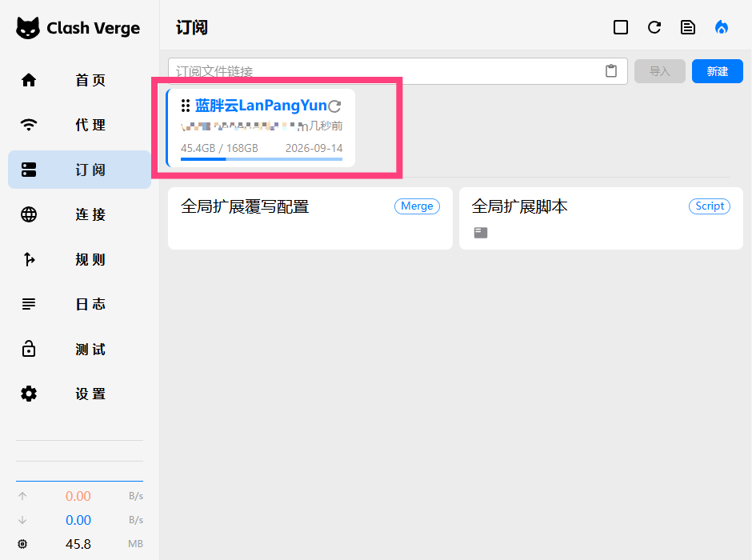The width and height of the screenshot is (752, 560).
Task: Open runtime config document icon
Action: [688, 27]
